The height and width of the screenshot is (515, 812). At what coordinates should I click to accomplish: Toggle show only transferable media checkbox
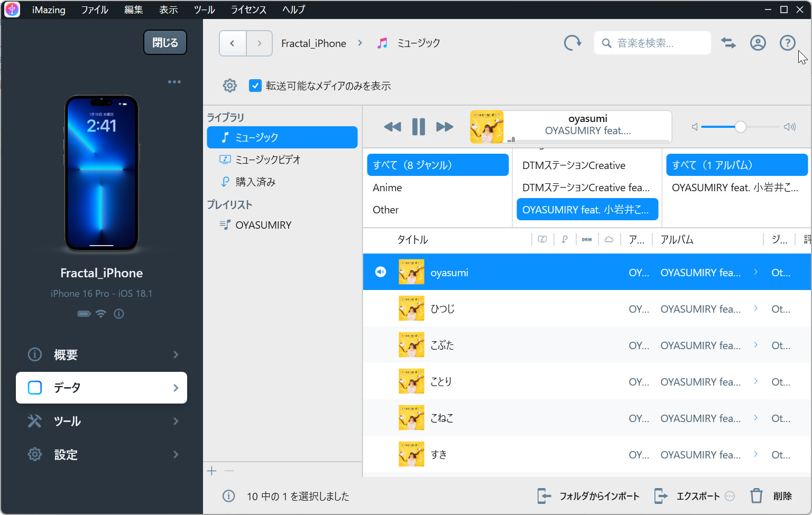coord(255,86)
